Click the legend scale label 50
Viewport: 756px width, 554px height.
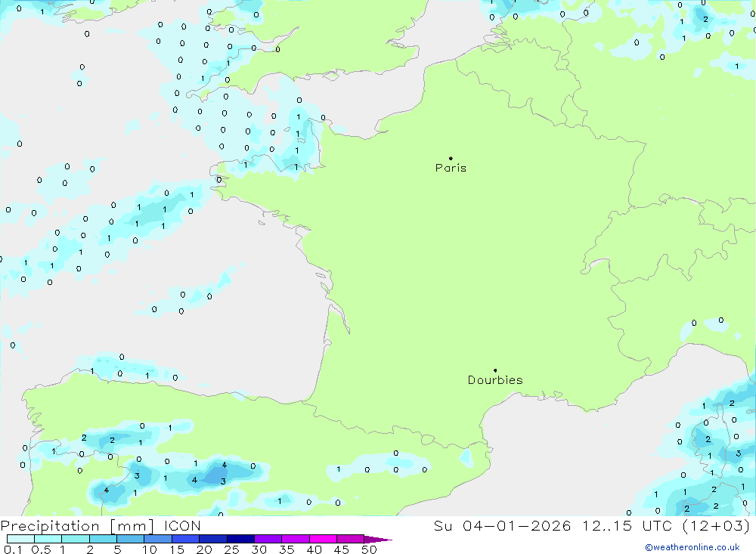coord(369,549)
